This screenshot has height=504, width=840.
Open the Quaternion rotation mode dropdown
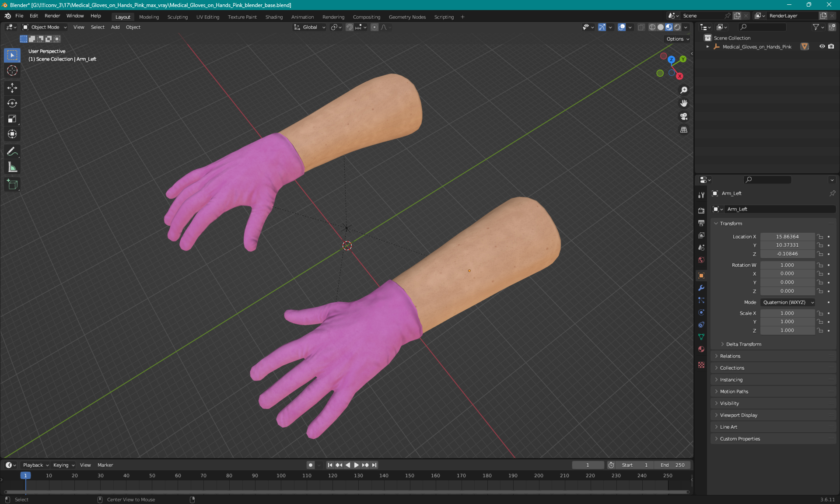click(787, 302)
